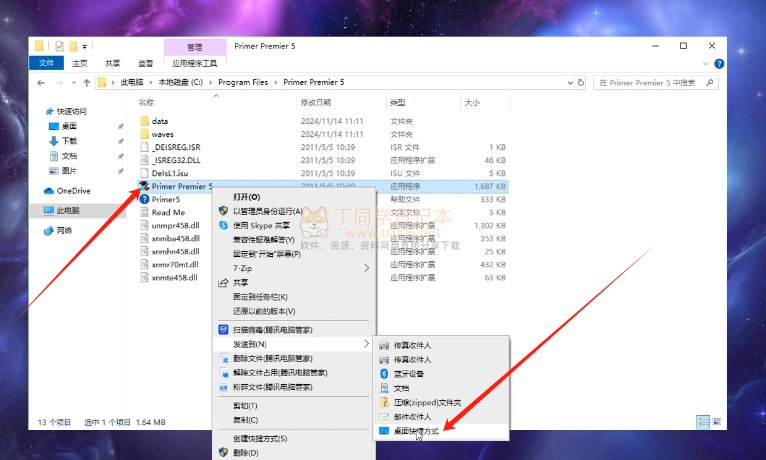Screen dimensions: 766x460
Task: Switch to large icons view in the status bar
Action: [717, 421]
